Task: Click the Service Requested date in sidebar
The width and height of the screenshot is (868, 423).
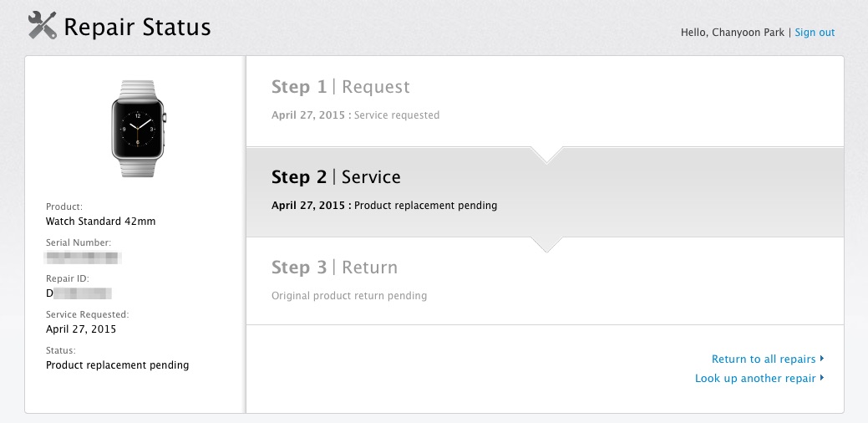Action: coord(81,329)
